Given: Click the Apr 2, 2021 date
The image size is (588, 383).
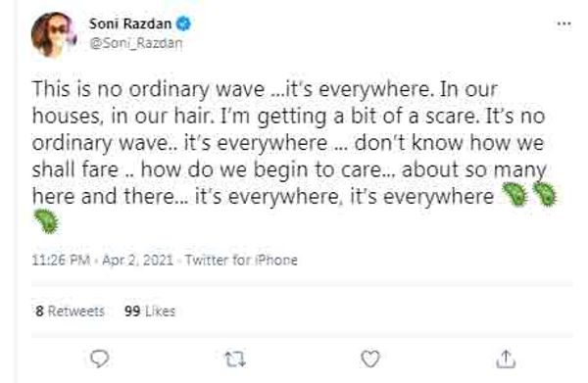Looking at the screenshot, I should 137,260.
